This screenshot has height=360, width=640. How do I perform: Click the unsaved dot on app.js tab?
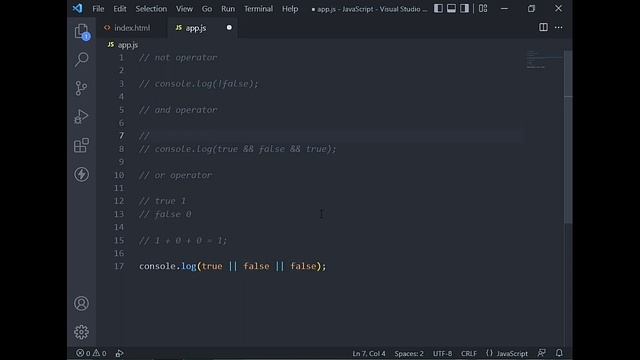click(x=229, y=27)
